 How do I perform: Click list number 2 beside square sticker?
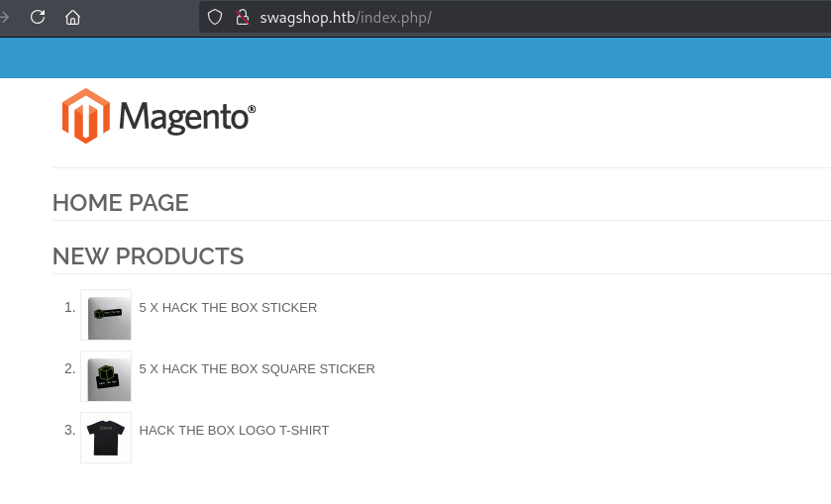point(70,369)
